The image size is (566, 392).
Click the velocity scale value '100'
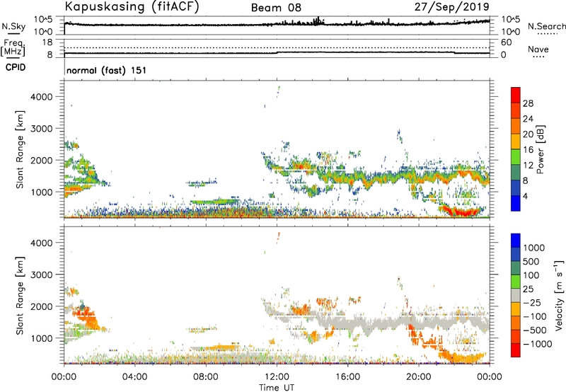click(x=531, y=275)
